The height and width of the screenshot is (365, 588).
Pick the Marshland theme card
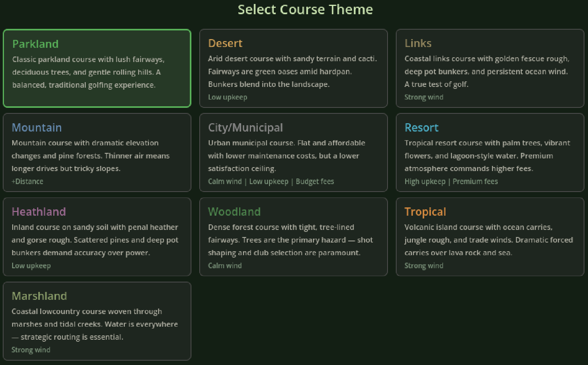97,321
